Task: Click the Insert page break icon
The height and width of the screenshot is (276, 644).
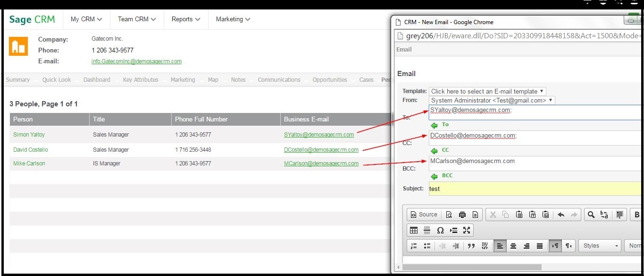Action: point(453,230)
